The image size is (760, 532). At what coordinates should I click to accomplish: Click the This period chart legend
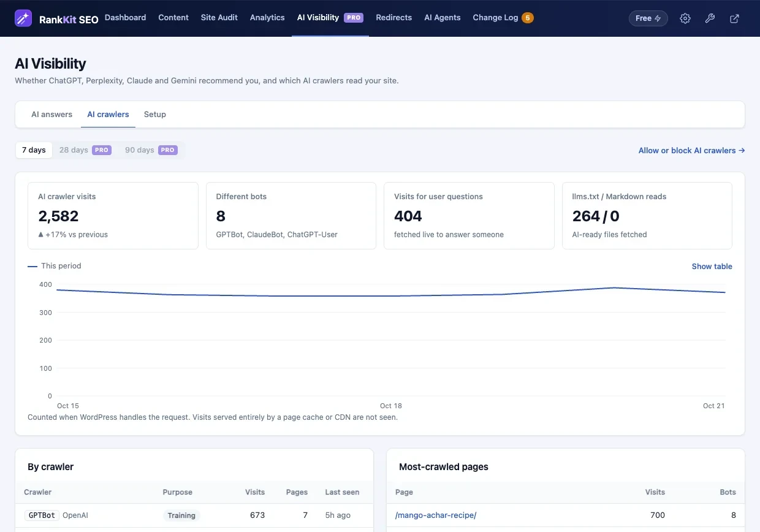[55, 266]
